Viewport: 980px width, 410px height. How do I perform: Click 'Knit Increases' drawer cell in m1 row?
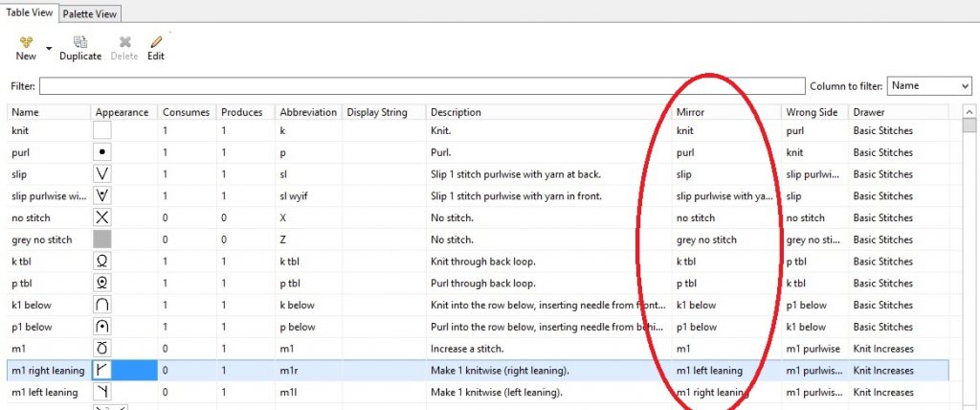pyautogui.click(x=883, y=349)
